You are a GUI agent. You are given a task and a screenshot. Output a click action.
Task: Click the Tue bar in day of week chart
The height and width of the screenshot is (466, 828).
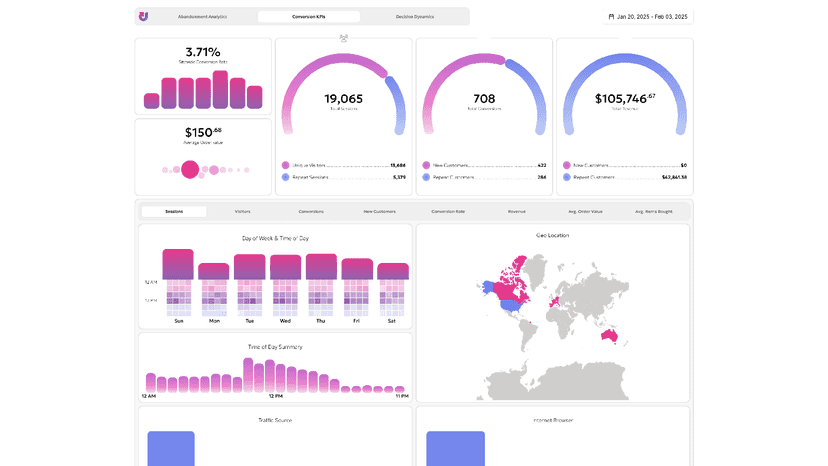(250, 267)
